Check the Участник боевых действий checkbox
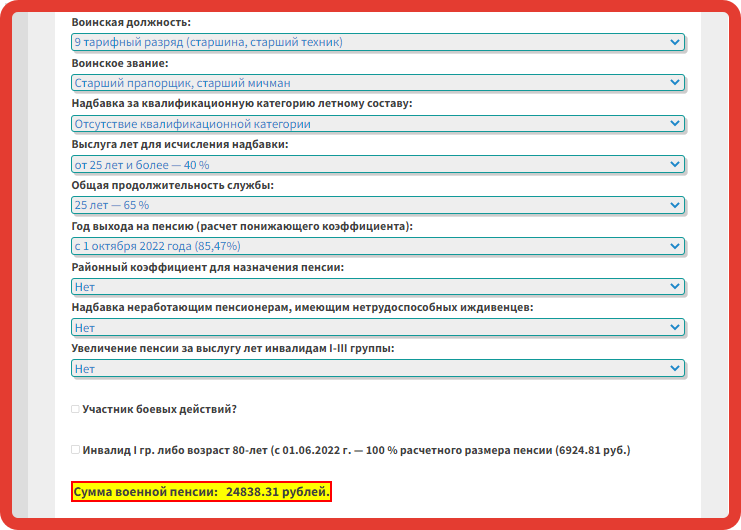 [x=75, y=409]
